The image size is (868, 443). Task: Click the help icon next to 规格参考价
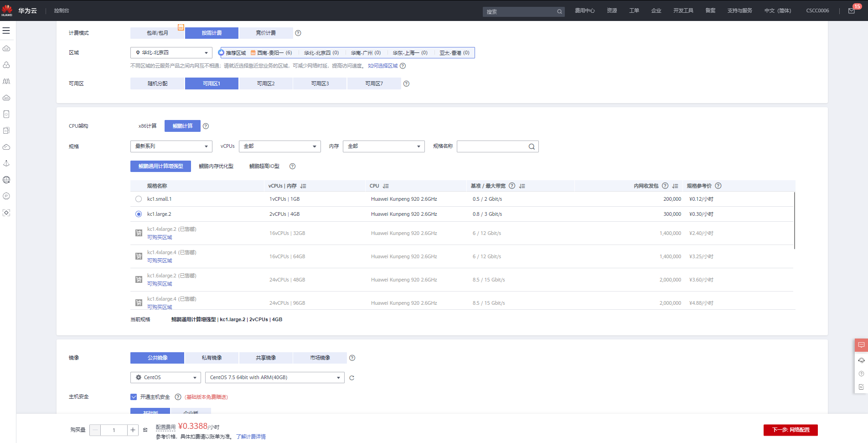tap(718, 186)
